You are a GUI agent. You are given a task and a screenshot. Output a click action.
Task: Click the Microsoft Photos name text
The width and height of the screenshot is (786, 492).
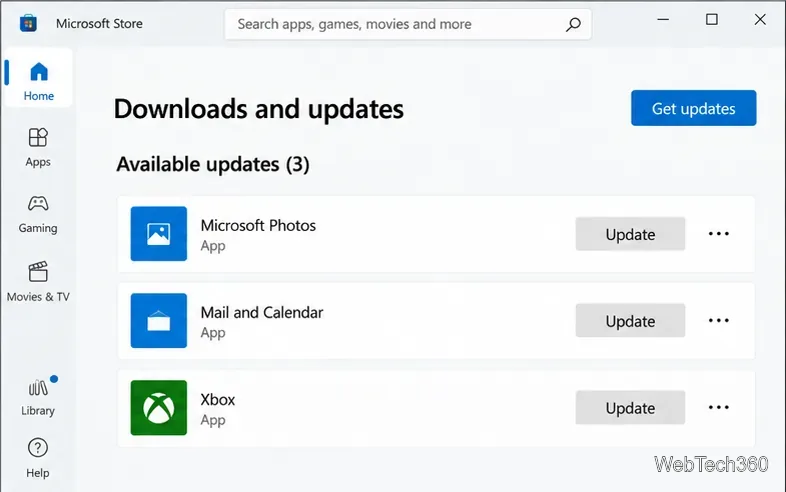pyautogui.click(x=258, y=226)
